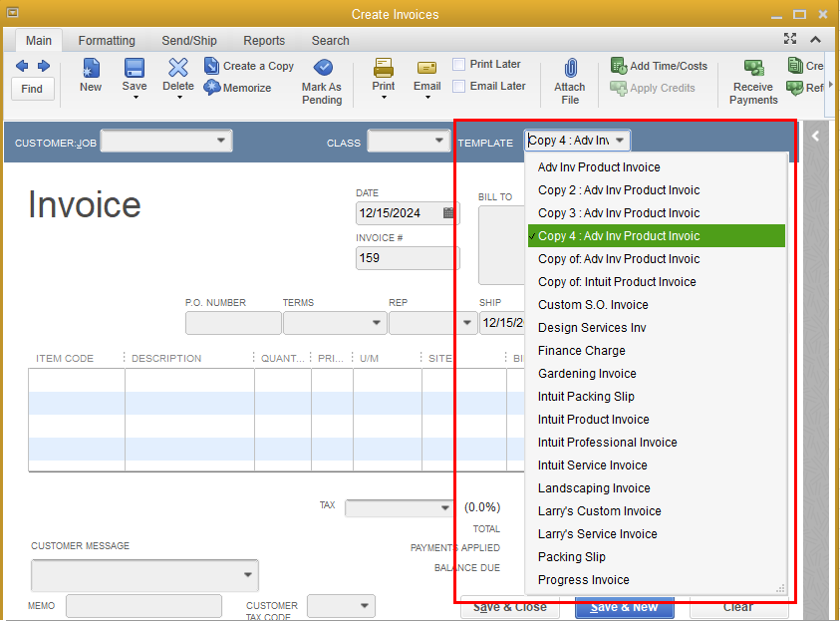Viewport: 840px width, 621px height.
Task: Click the Attach File paperclip icon
Action: pos(570,69)
